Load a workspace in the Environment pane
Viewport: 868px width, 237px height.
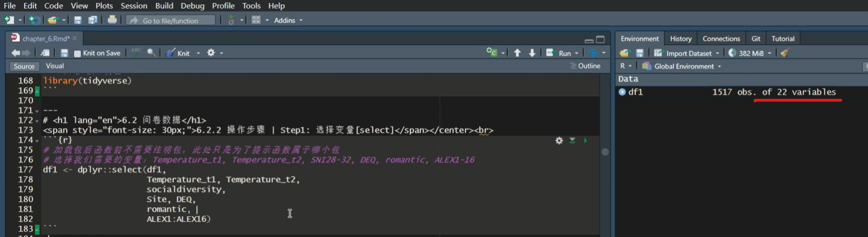point(625,53)
